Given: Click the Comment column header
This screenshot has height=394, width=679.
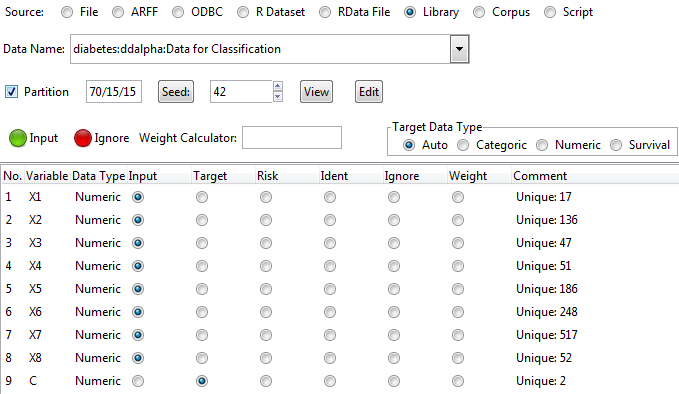Looking at the screenshot, I should [x=540, y=176].
